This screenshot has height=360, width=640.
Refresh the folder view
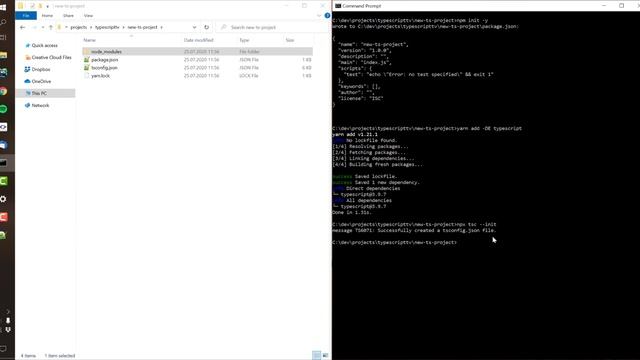[207, 27]
